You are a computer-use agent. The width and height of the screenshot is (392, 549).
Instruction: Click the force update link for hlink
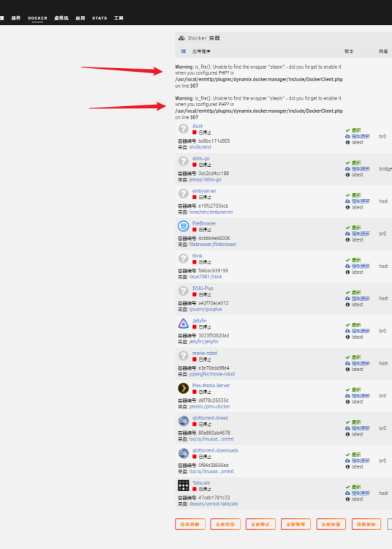pos(361,266)
